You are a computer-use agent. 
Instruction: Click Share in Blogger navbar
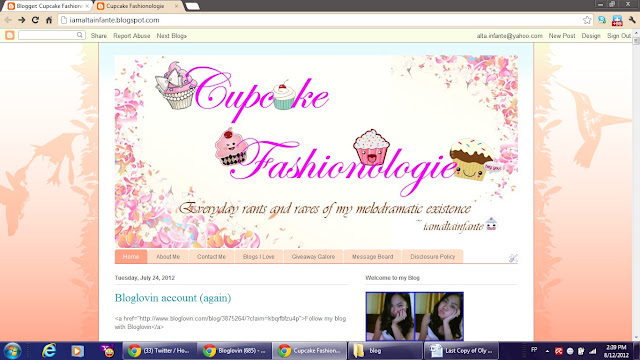click(x=98, y=36)
